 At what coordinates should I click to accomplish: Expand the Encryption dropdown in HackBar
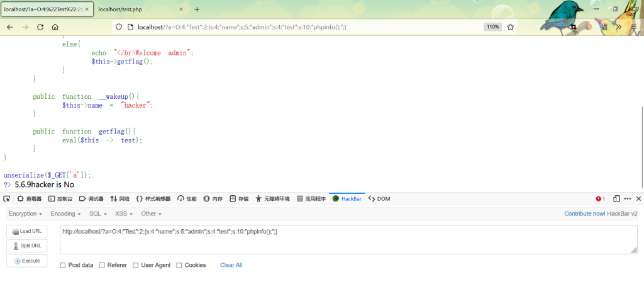pos(26,214)
